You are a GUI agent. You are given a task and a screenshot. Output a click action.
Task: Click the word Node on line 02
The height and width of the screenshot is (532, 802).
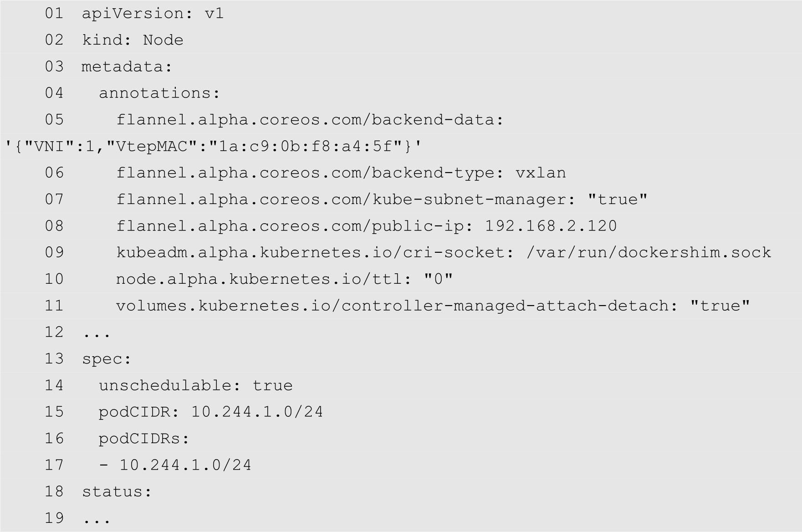[163, 40]
